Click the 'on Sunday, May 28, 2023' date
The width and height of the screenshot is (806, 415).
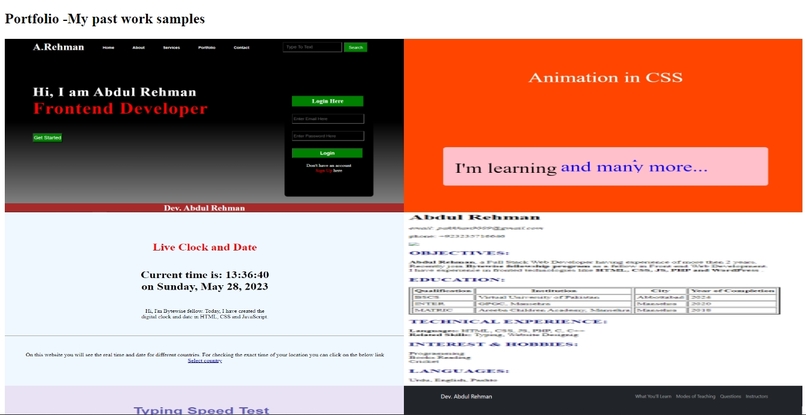pos(205,286)
